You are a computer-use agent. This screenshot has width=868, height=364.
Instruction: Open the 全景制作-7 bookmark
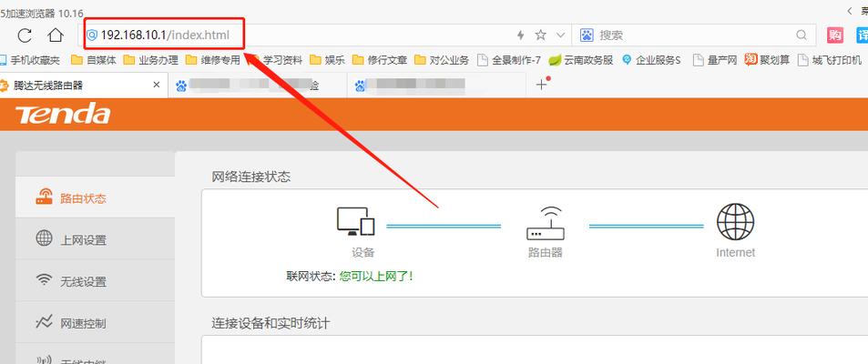[x=509, y=60]
